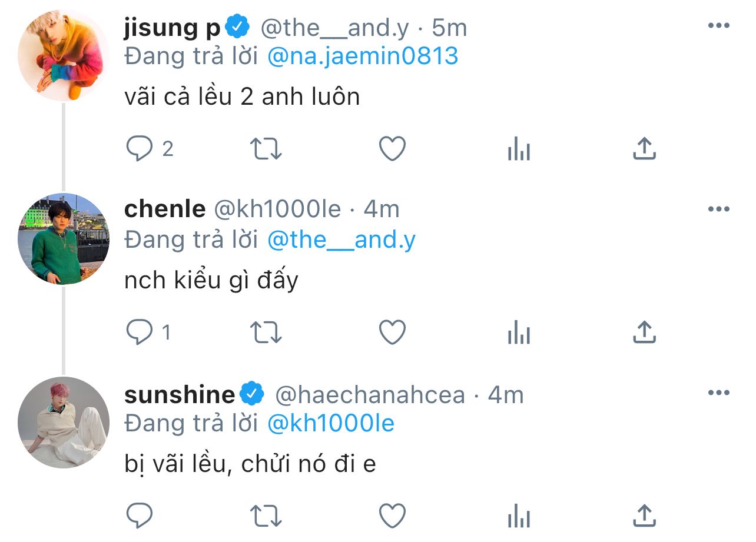Open chenle's profile avatar
Screen dimensions: 756x542
pyautogui.click(x=64, y=239)
